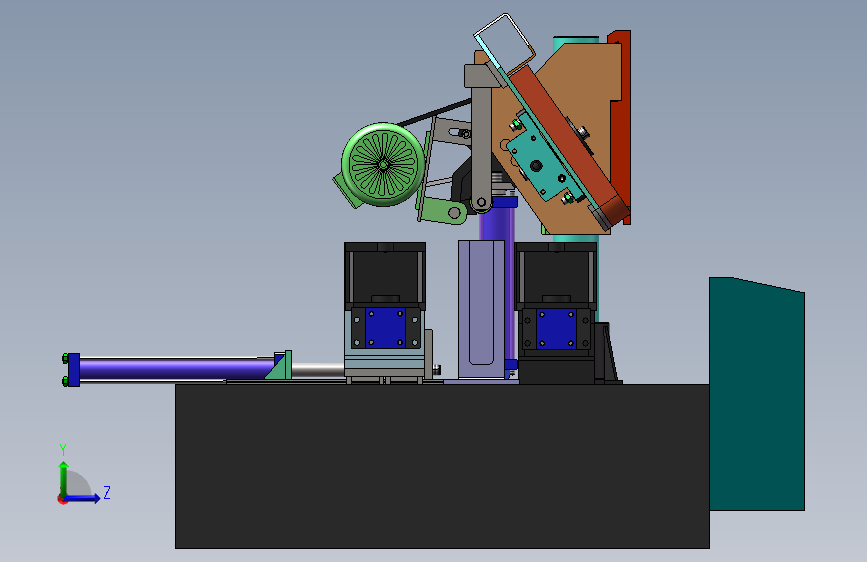Select the blue Z axis arrow of the triad
The width and height of the screenshot is (867, 562).
click(x=83, y=498)
